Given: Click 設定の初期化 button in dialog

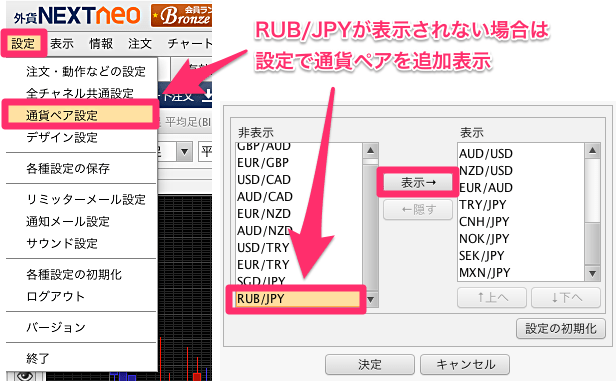Looking at the screenshot, I should pos(561,328).
